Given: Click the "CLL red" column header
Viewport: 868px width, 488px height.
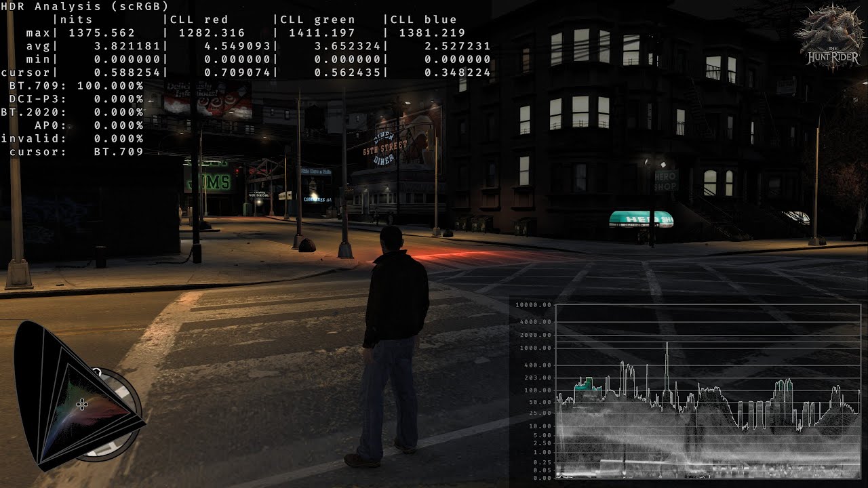Looking at the screenshot, I should 199,20.
